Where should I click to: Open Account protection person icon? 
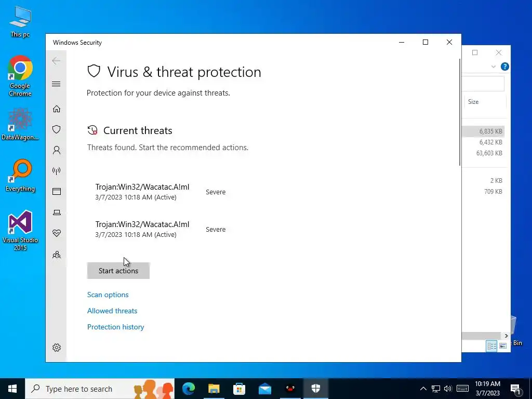pos(56,150)
